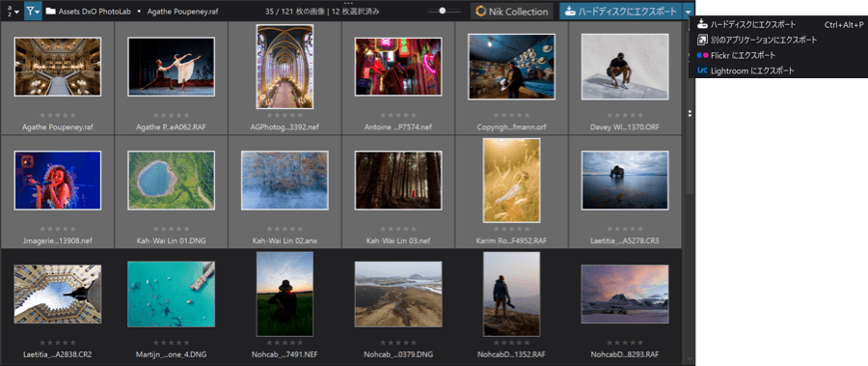Click the file name Laetitia_...A2838.CR2
Screen dimensions: 868x366
coord(58,354)
